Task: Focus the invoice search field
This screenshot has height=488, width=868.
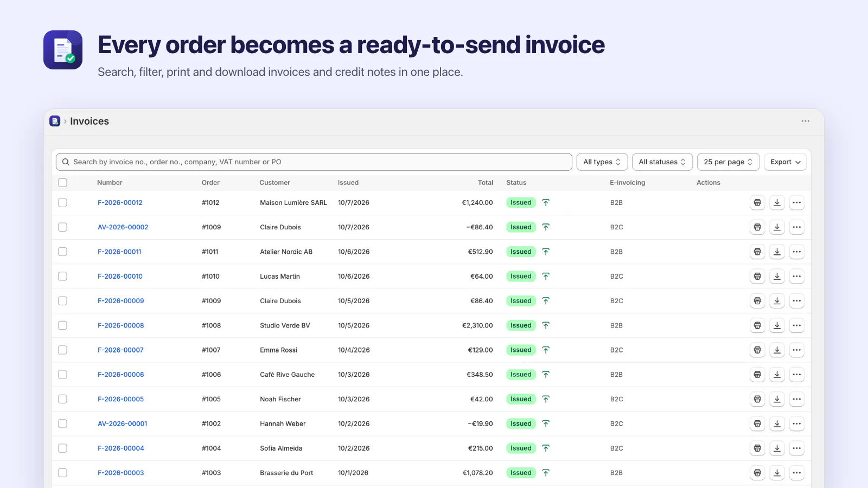Action: 314,162
